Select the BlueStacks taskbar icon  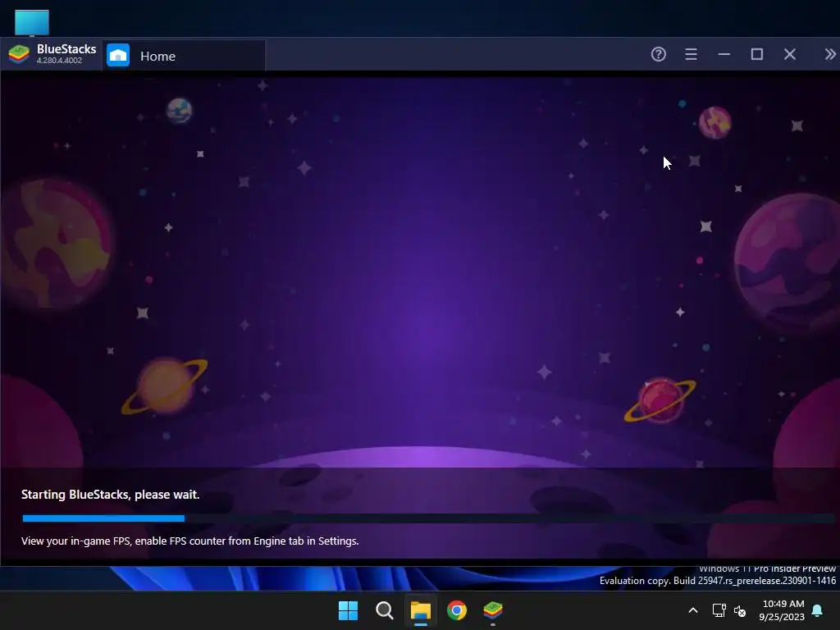(493, 610)
